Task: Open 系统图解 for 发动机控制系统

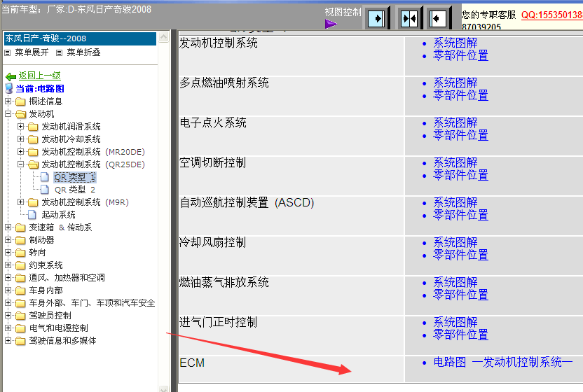Action: [x=455, y=43]
